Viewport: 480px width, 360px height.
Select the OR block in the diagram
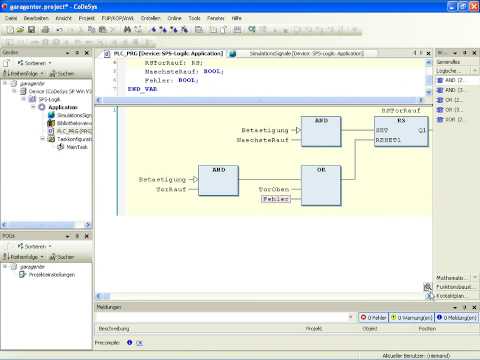pyautogui.click(x=321, y=185)
